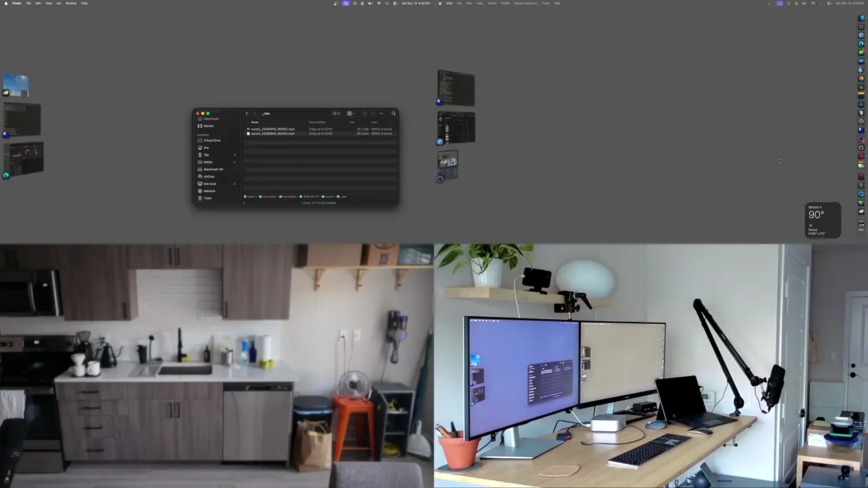
Task: Click the Finder search magnifier icon
Action: [x=393, y=113]
